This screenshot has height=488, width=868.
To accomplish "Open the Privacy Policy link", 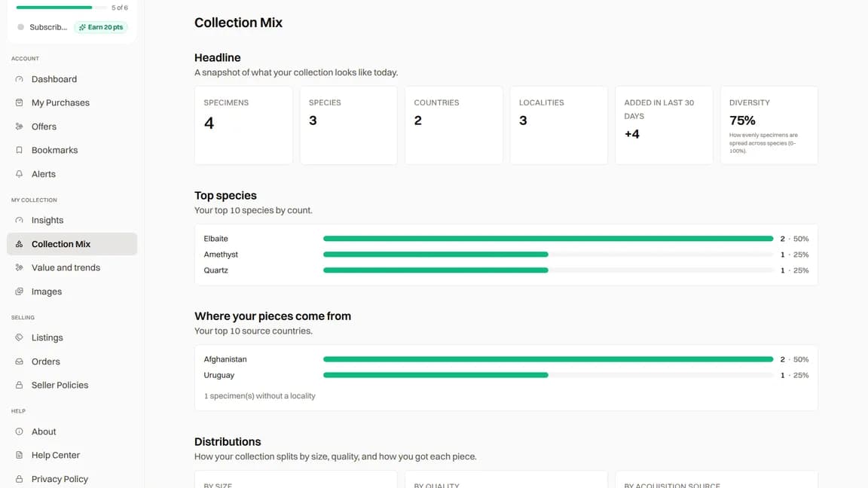I will pos(72,479).
